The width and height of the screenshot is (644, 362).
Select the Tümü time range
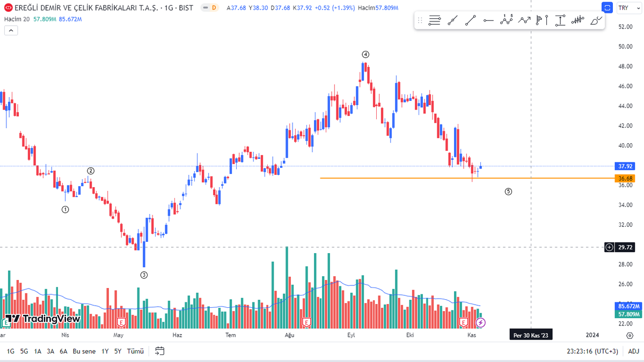click(135, 351)
